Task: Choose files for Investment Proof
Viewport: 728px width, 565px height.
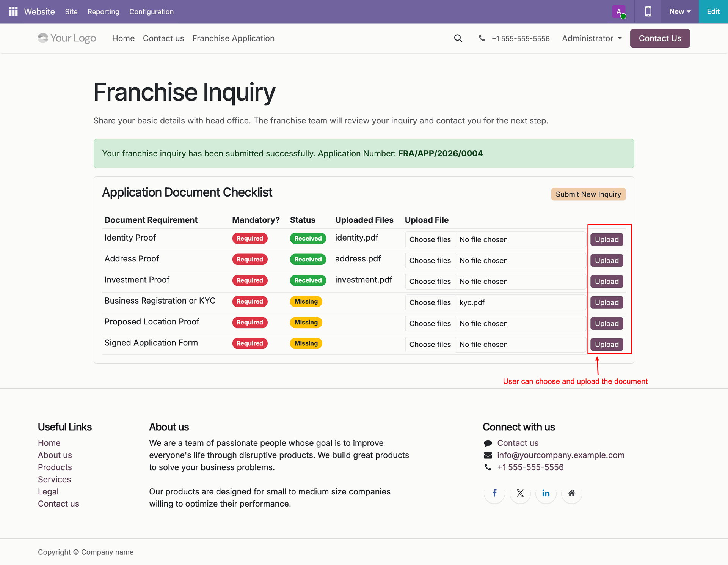Action: pyautogui.click(x=430, y=282)
